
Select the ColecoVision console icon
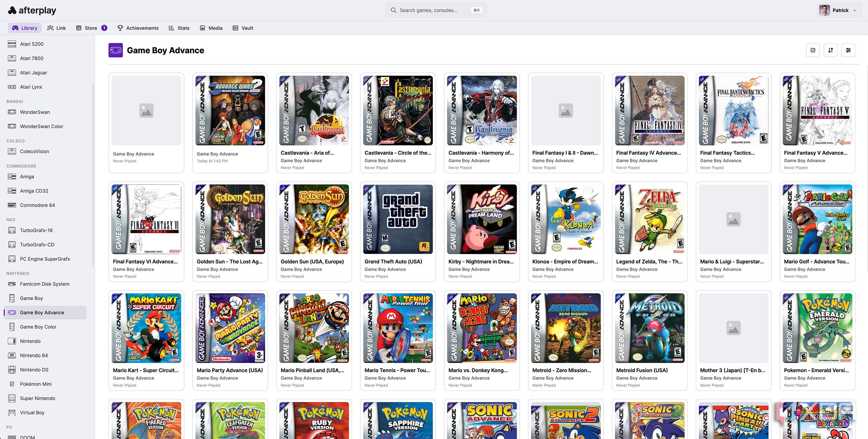click(x=12, y=152)
